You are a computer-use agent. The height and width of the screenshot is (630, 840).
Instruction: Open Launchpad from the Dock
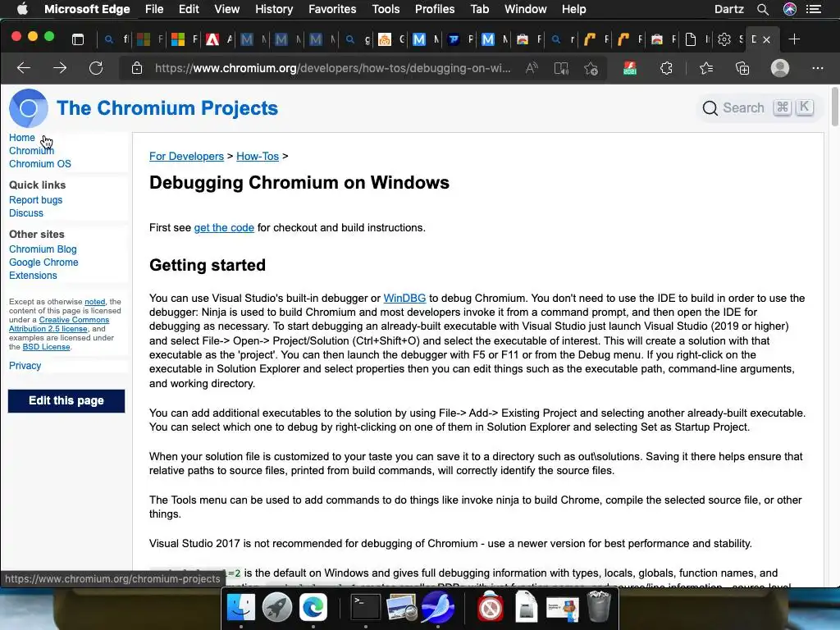click(x=277, y=607)
